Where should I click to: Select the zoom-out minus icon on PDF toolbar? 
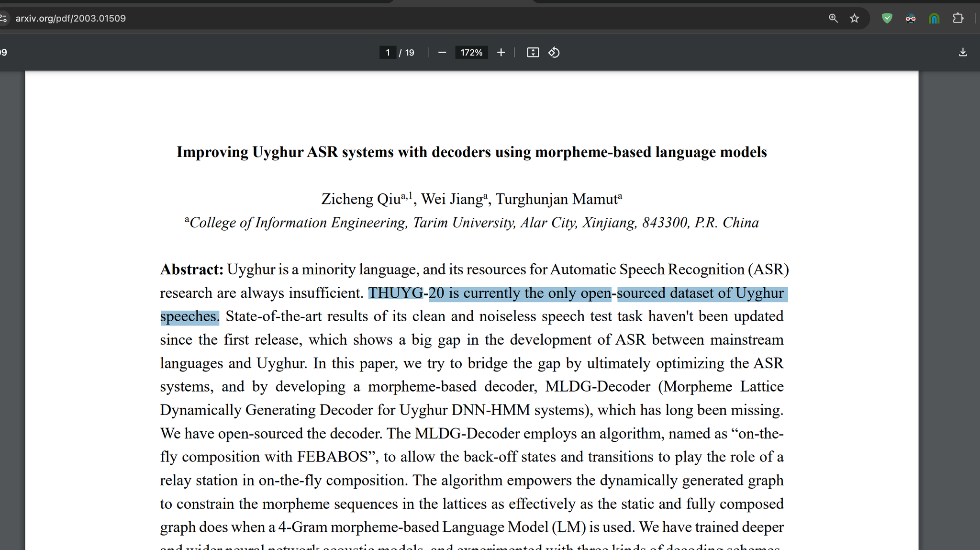442,52
